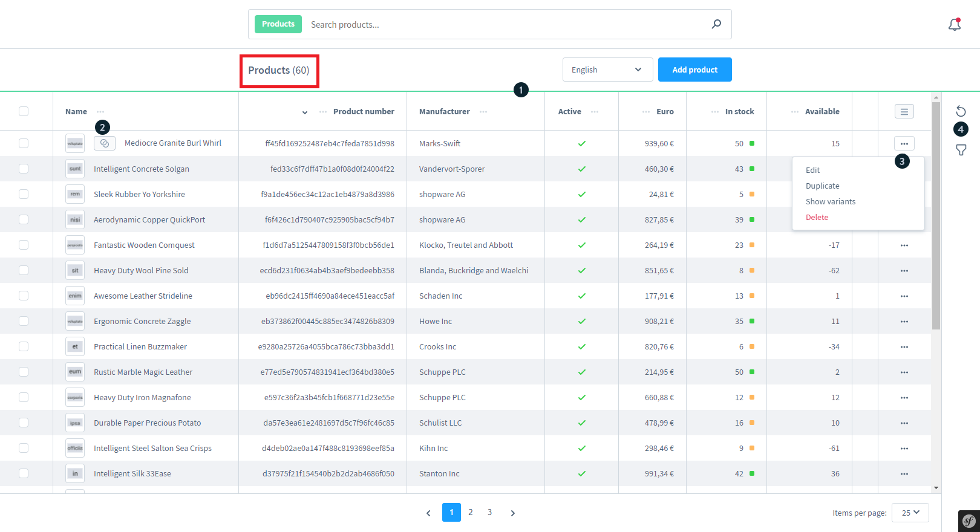Toggle the select-all checkbox in header
The width and height of the screenshot is (980, 532).
pos(24,111)
